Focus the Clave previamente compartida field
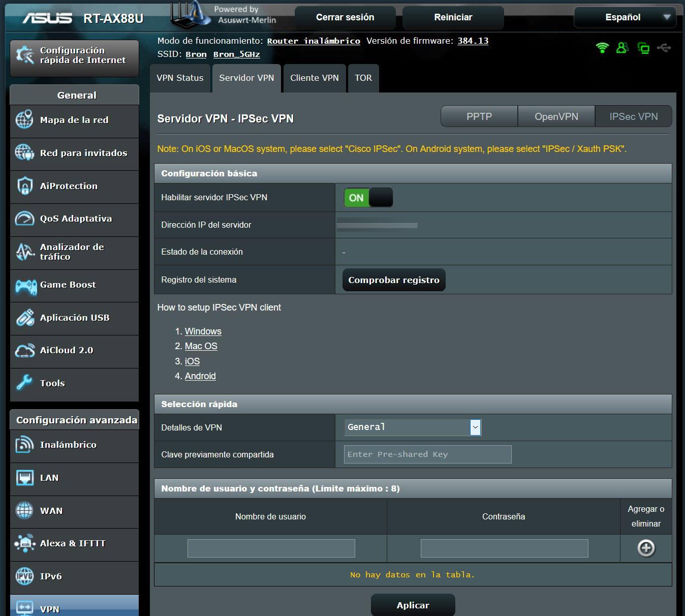The width and height of the screenshot is (685, 616). [x=428, y=454]
